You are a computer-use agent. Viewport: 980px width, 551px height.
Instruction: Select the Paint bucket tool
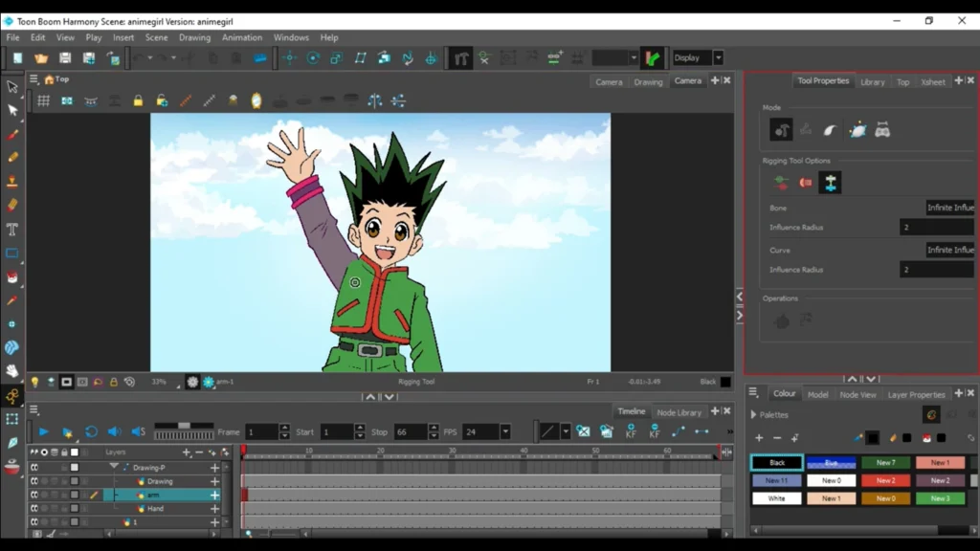click(12, 277)
